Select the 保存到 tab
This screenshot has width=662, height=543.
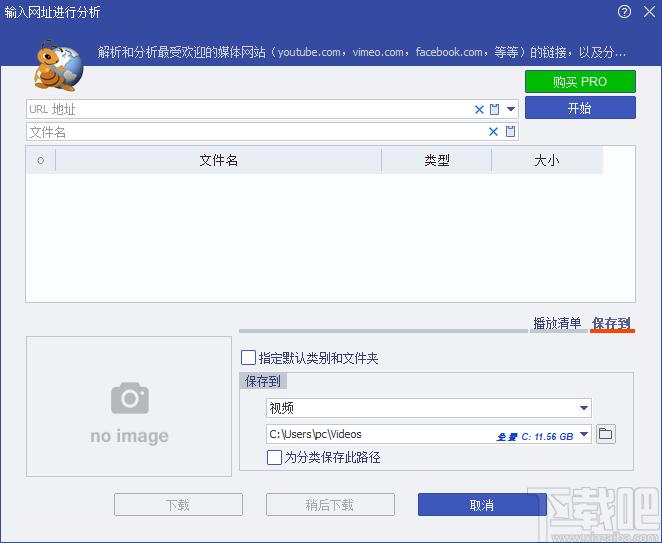tap(612, 323)
